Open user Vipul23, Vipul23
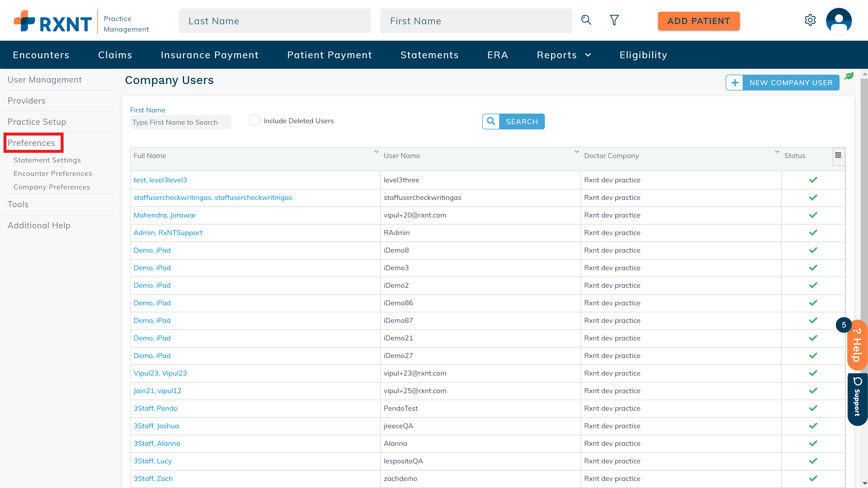The width and height of the screenshot is (868, 488). pyautogui.click(x=160, y=373)
